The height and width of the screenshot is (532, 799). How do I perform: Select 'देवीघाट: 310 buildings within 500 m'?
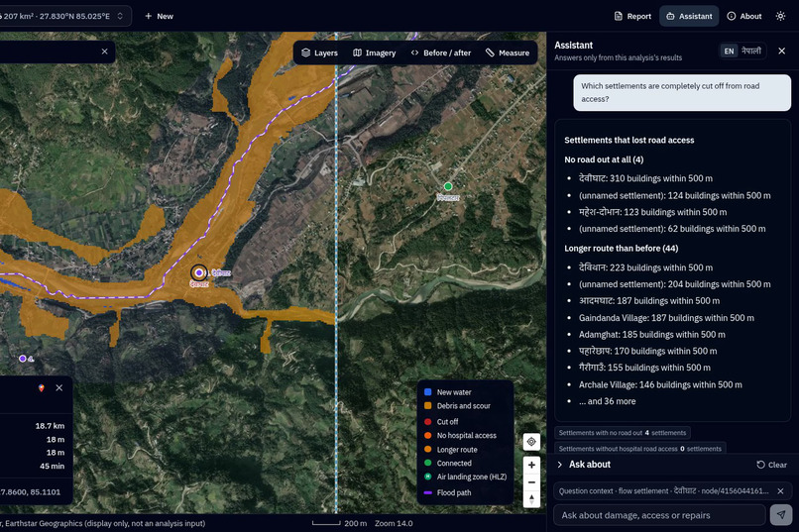[645, 178]
